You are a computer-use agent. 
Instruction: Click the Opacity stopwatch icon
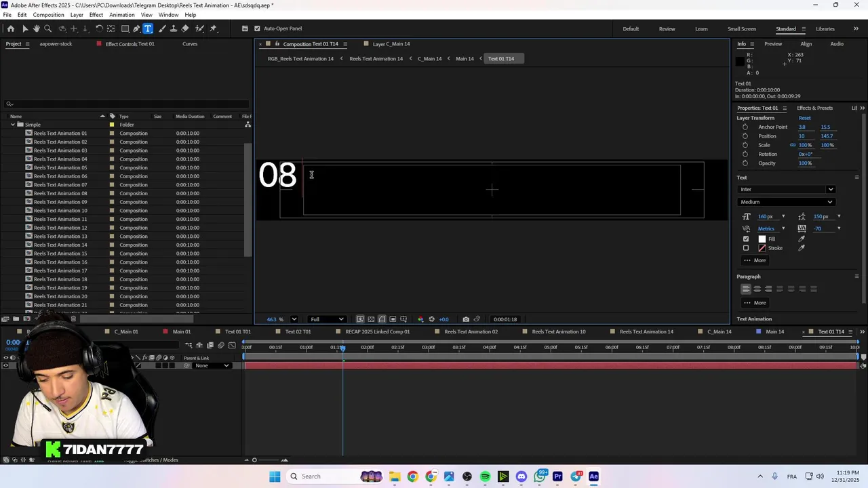click(x=745, y=163)
